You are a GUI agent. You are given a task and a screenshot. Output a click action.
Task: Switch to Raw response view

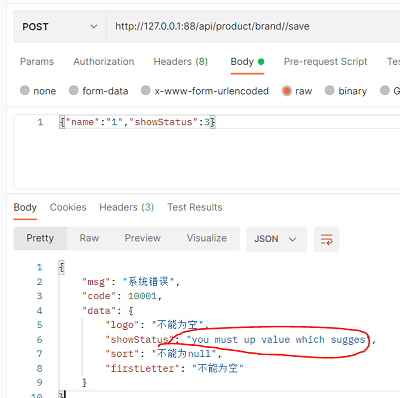[89, 238]
